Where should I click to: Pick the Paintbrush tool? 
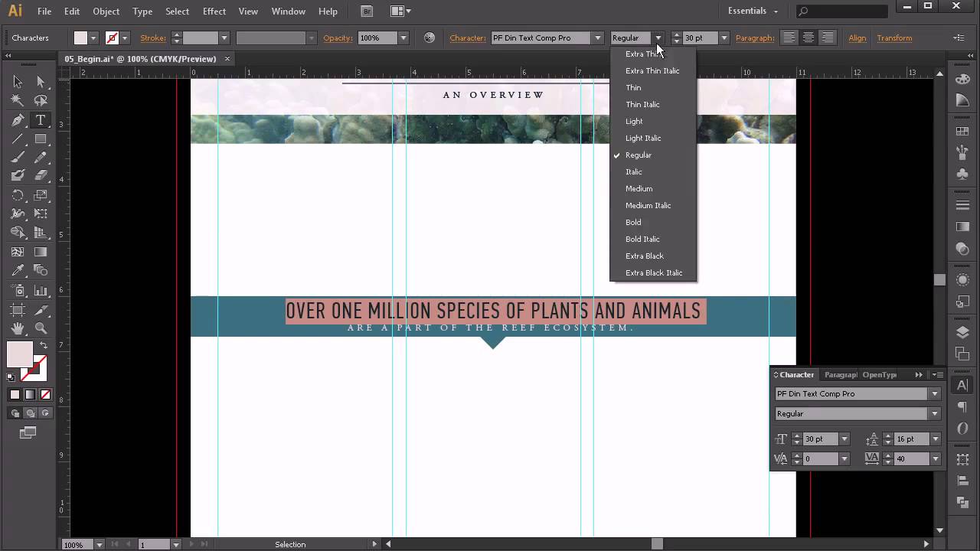18,158
